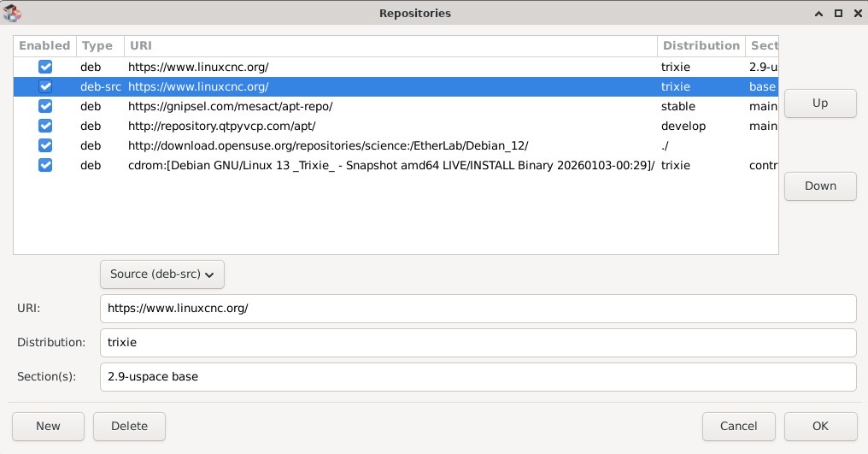Select the gnipsel.com mesact apt-repo row
Screen dimensions: 868x454
click(x=342, y=106)
